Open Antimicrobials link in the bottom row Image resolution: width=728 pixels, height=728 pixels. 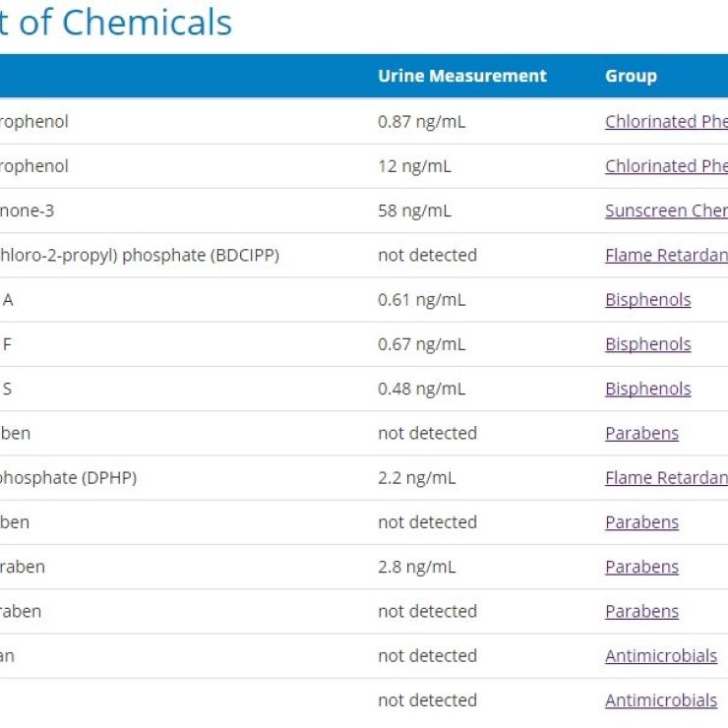(x=660, y=700)
